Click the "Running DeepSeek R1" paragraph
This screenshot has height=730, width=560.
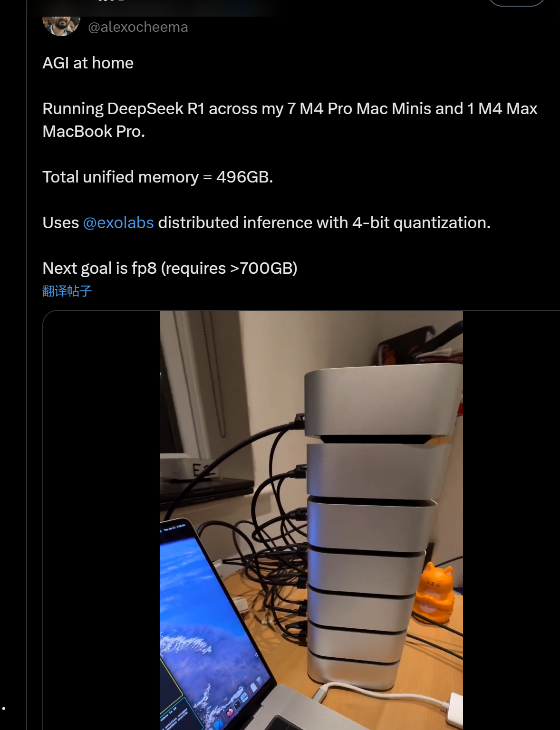pyautogui.click(x=290, y=120)
